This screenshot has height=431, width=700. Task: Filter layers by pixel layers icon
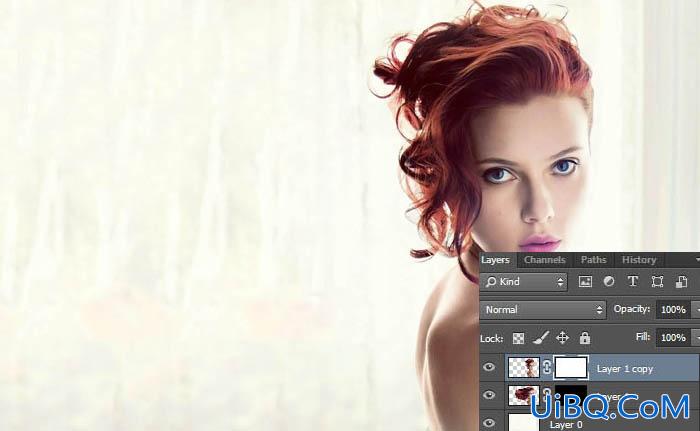585,282
